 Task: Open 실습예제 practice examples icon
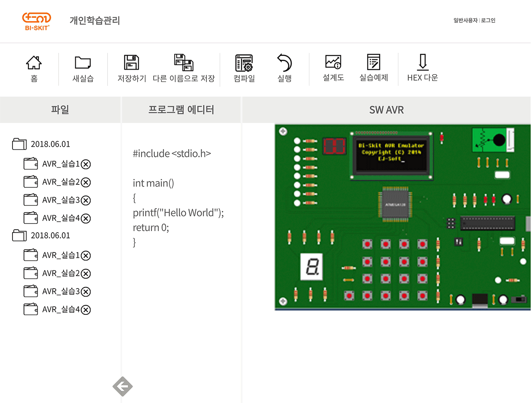[x=374, y=68]
